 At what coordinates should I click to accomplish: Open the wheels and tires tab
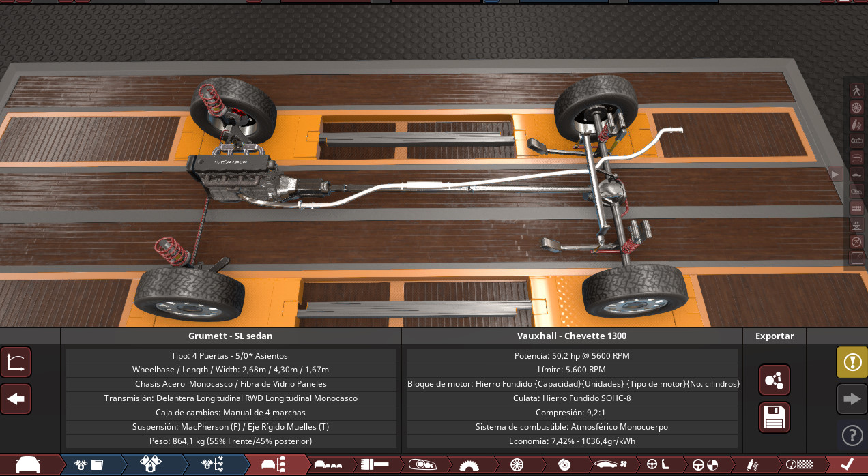(516, 464)
